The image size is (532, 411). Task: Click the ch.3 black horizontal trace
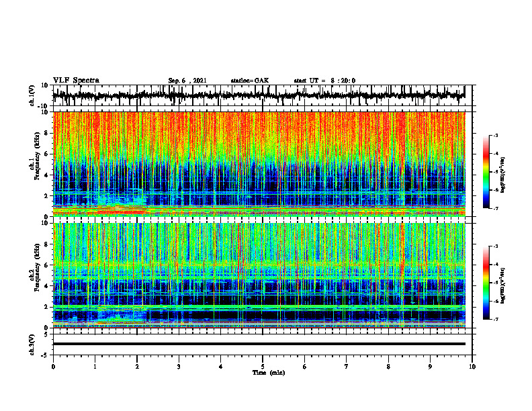[x=259, y=344]
